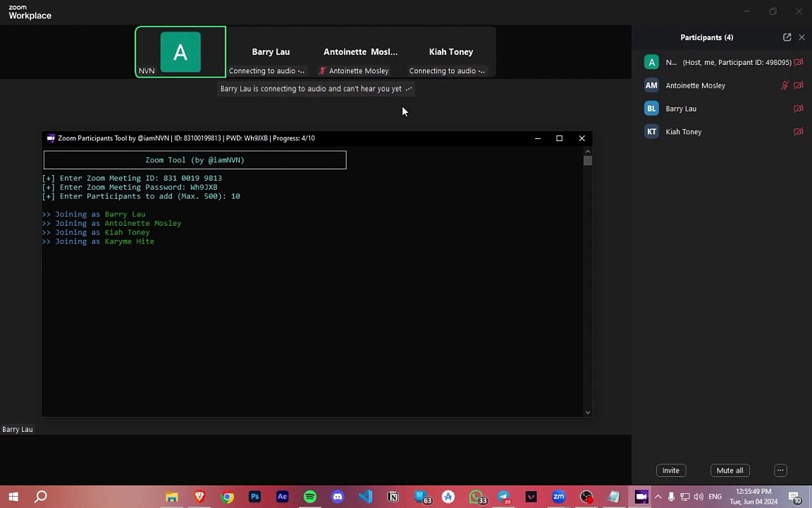Show hidden system tray icons
This screenshot has height=508, width=812.
click(658, 497)
